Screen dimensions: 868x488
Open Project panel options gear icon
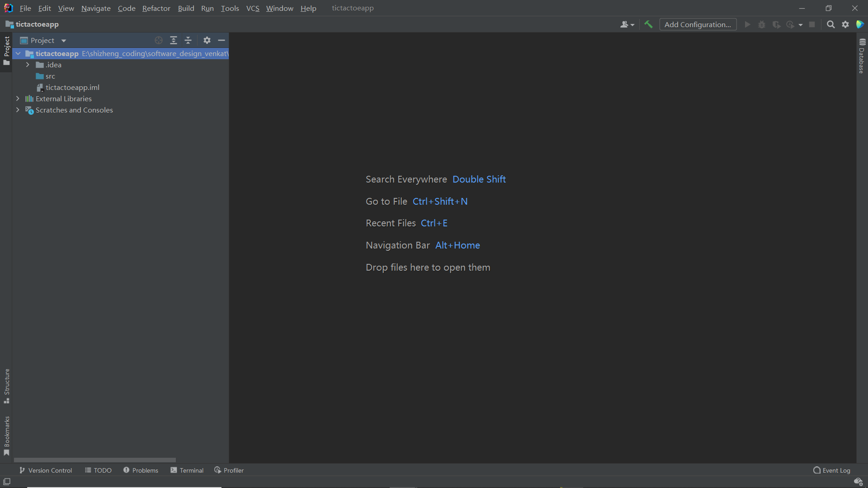coord(207,40)
